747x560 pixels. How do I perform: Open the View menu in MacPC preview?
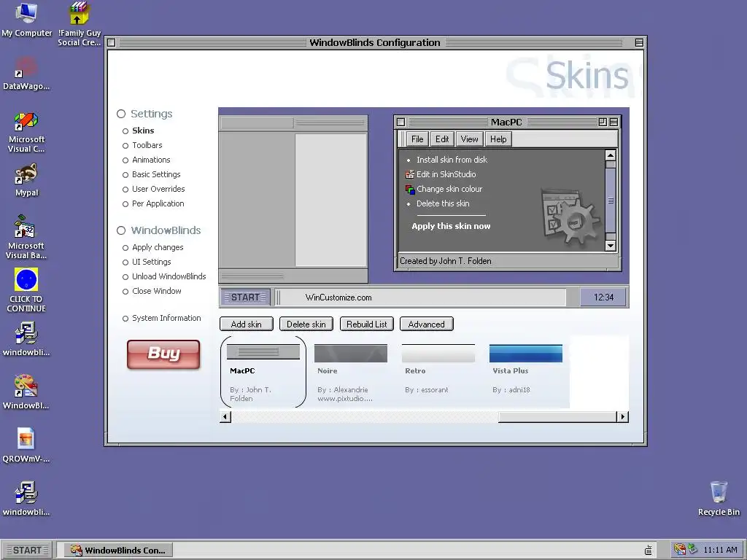point(469,139)
